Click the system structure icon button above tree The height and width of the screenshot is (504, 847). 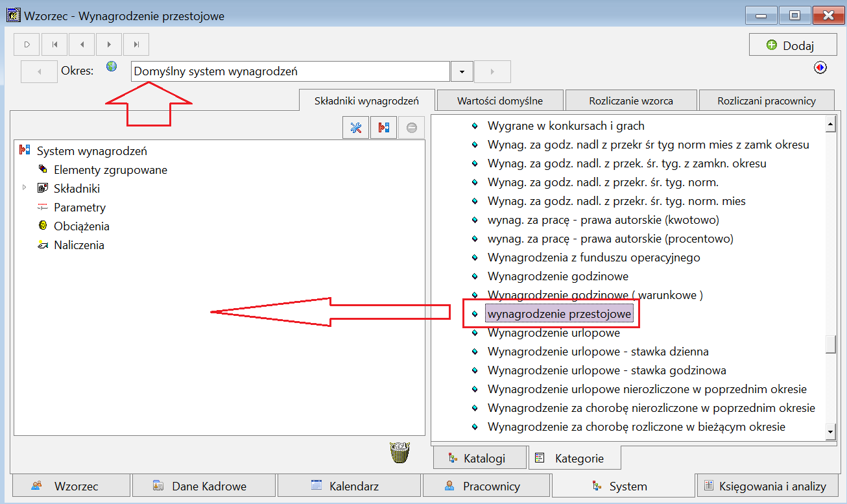click(383, 128)
